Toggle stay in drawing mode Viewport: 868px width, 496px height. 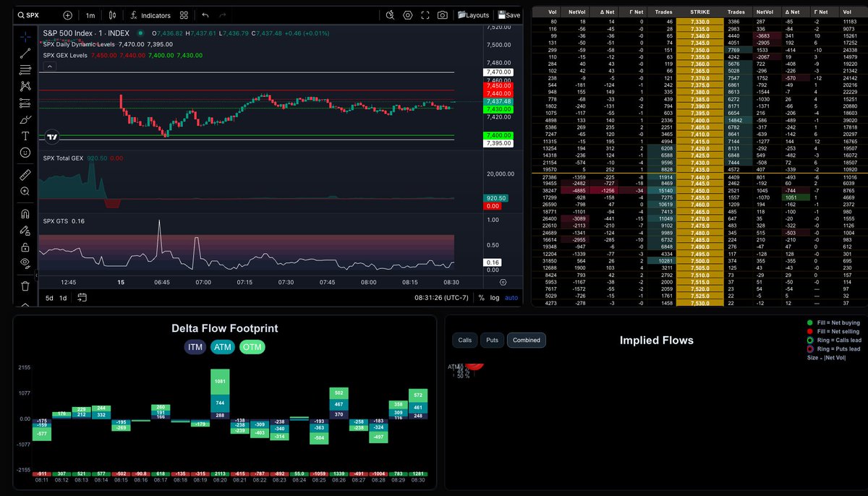click(25, 231)
